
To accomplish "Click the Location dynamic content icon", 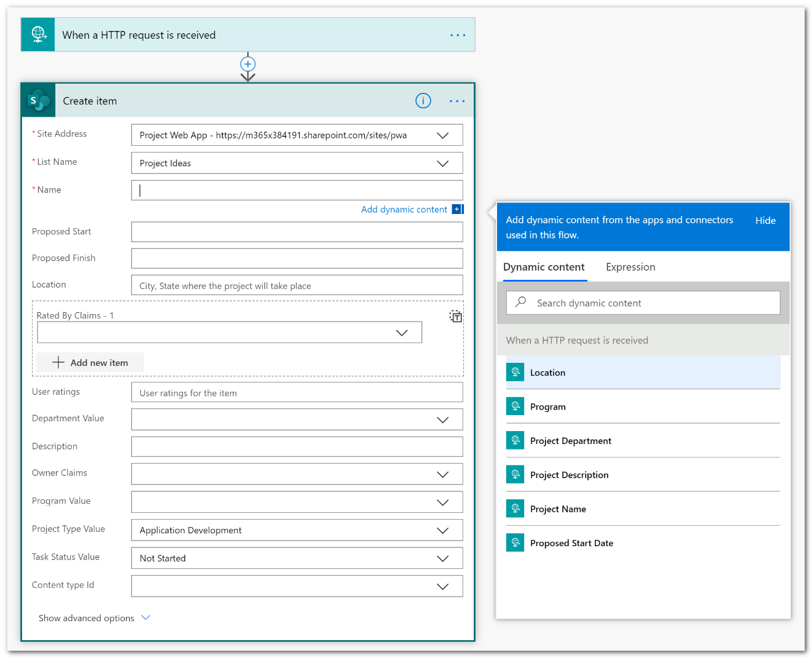I will click(x=515, y=372).
